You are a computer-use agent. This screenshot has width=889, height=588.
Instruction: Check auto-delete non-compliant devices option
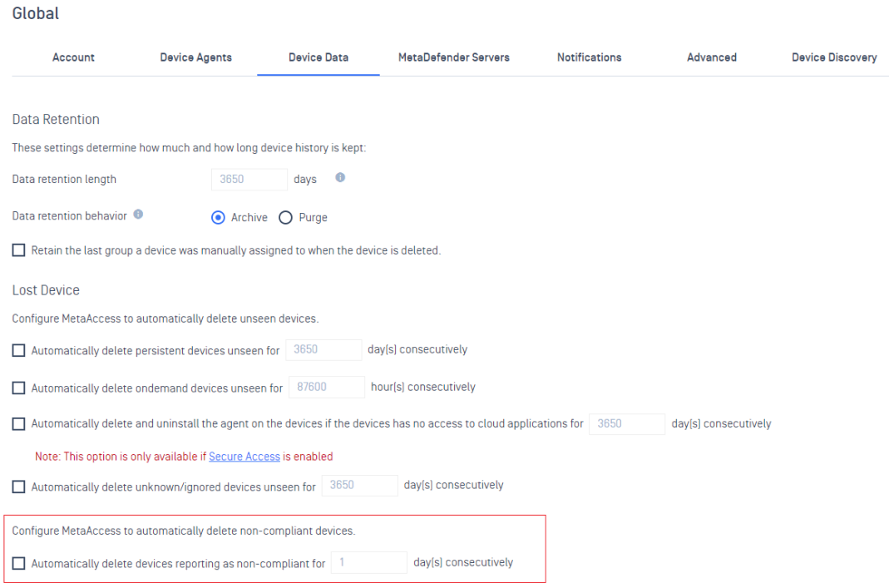pyautogui.click(x=18, y=563)
